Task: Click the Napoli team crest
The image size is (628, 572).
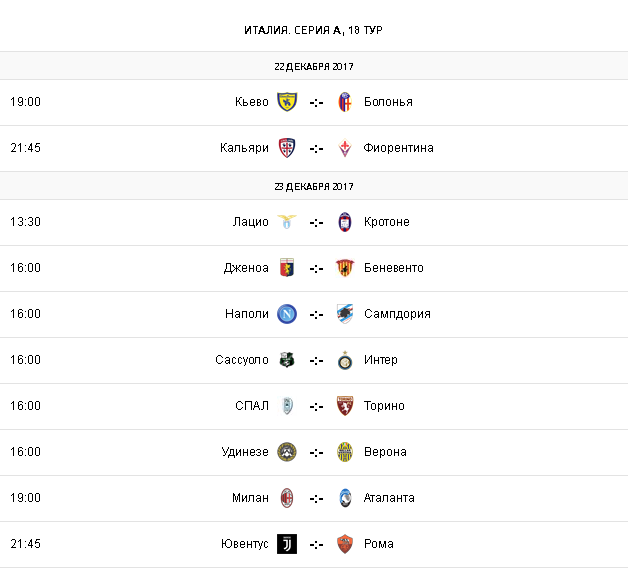Action: pos(287,313)
